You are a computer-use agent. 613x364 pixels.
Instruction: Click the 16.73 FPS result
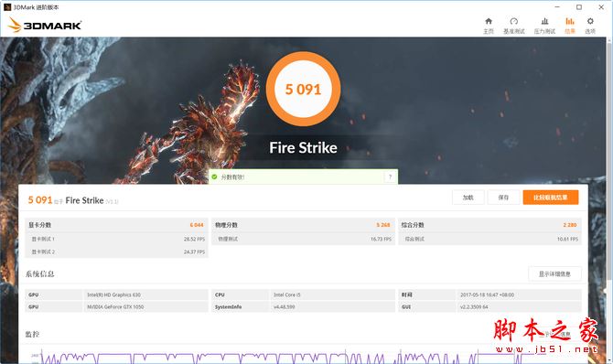tap(381, 239)
